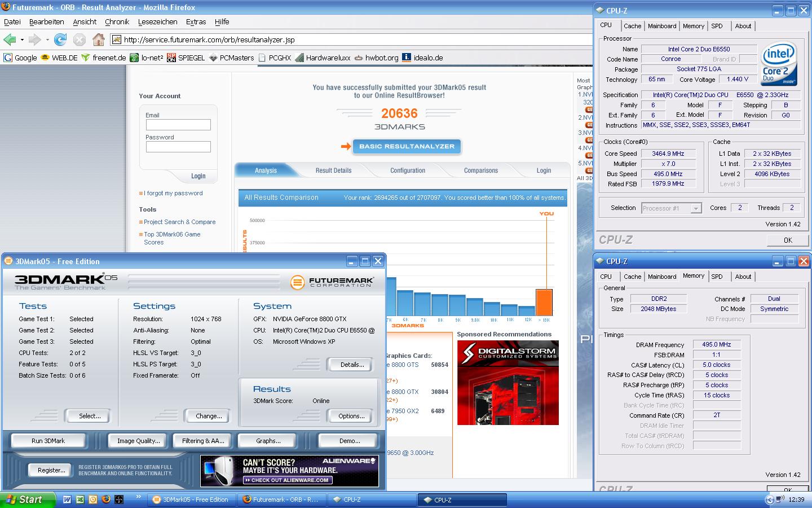Open the Datei menu in Firefox
The width and height of the screenshot is (812, 508).
(12, 21)
